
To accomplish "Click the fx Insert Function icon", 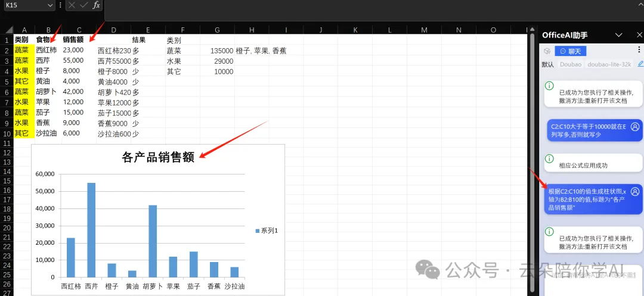I will click(96, 5).
